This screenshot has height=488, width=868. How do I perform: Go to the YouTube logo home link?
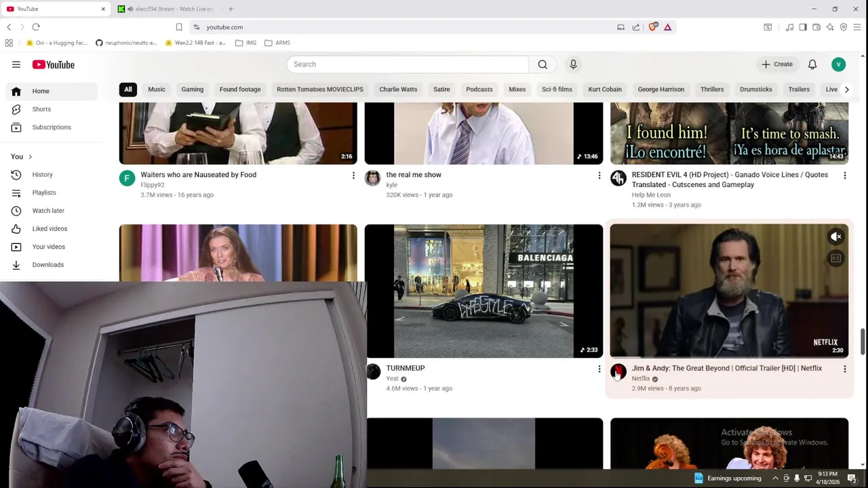pyautogui.click(x=53, y=64)
